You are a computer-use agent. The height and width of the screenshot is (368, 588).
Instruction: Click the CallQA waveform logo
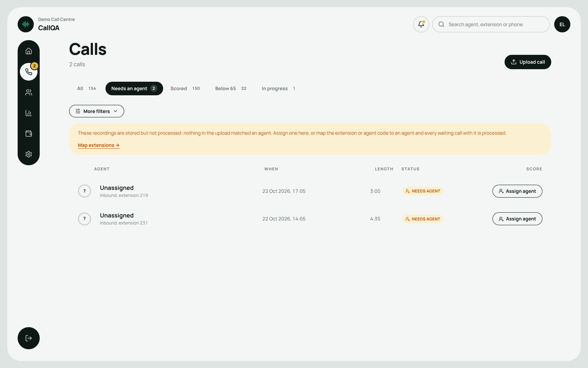tap(26, 24)
